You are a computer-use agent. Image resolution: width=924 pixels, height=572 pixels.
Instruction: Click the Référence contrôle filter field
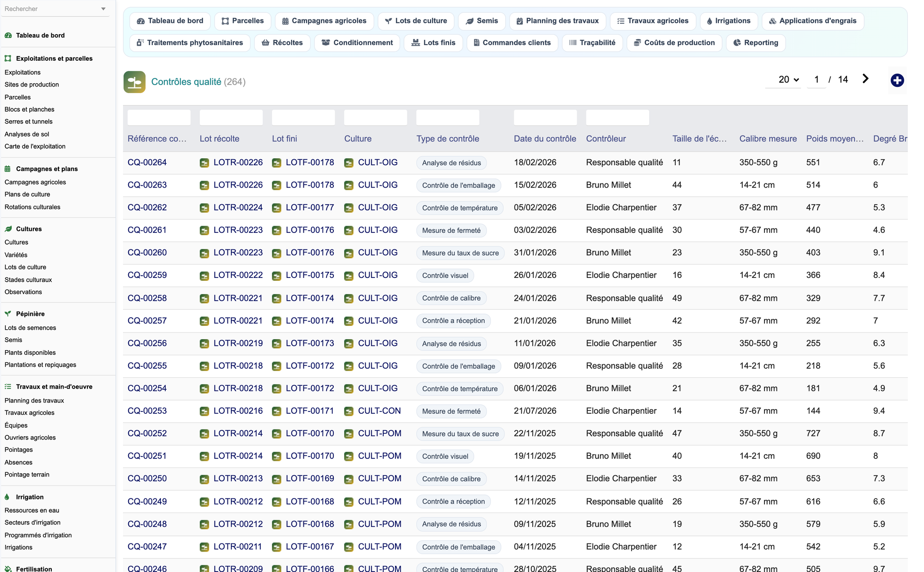[159, 117]
